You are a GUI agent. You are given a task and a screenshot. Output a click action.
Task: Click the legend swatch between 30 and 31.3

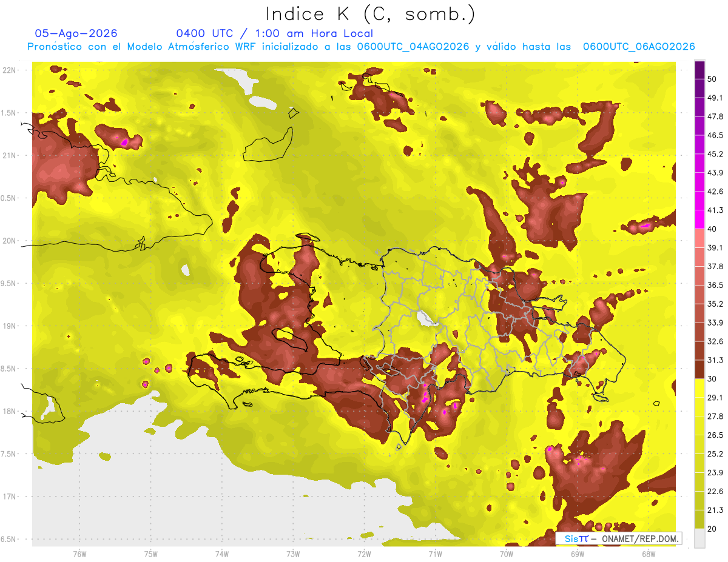coord(699,369)
